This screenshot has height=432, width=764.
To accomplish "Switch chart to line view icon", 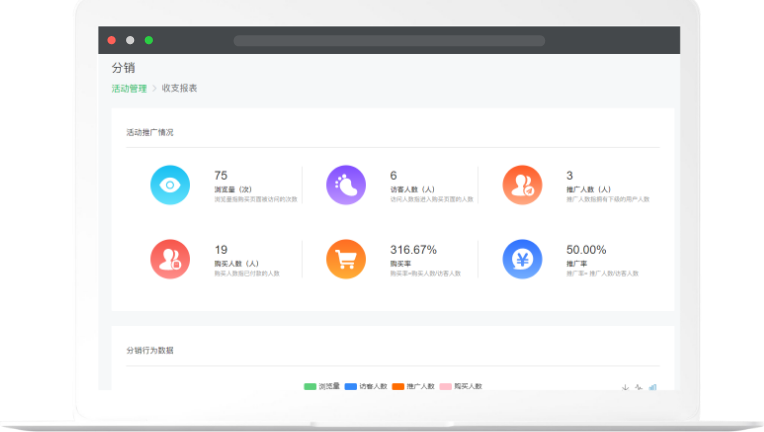I will [638, 387].
